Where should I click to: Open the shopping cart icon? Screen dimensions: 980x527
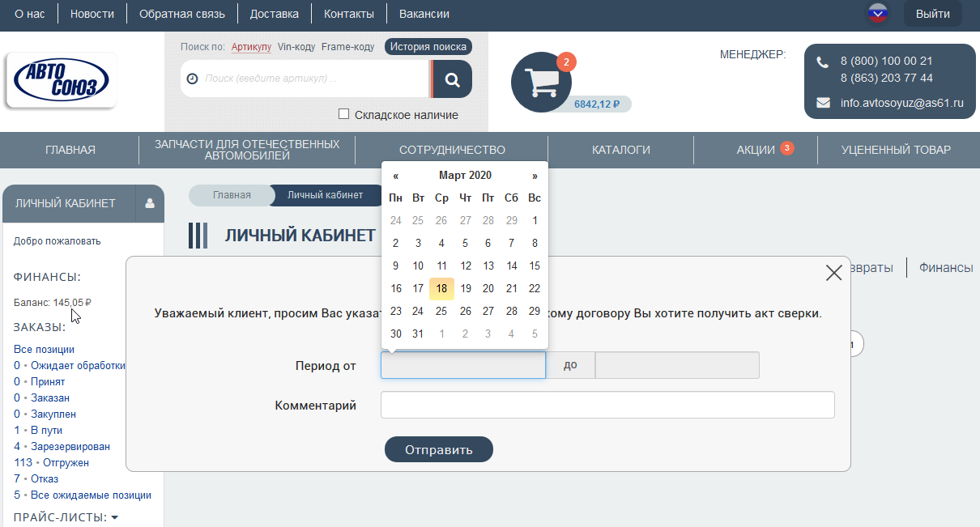tap(541, 82)
